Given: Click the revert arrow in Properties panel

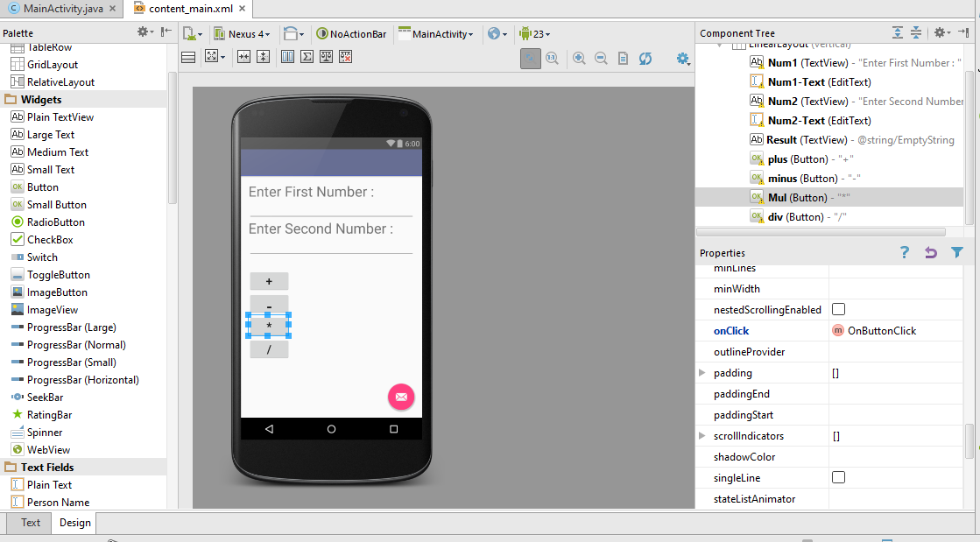Looking at the screenshot, I should click(x=930, y=252).
